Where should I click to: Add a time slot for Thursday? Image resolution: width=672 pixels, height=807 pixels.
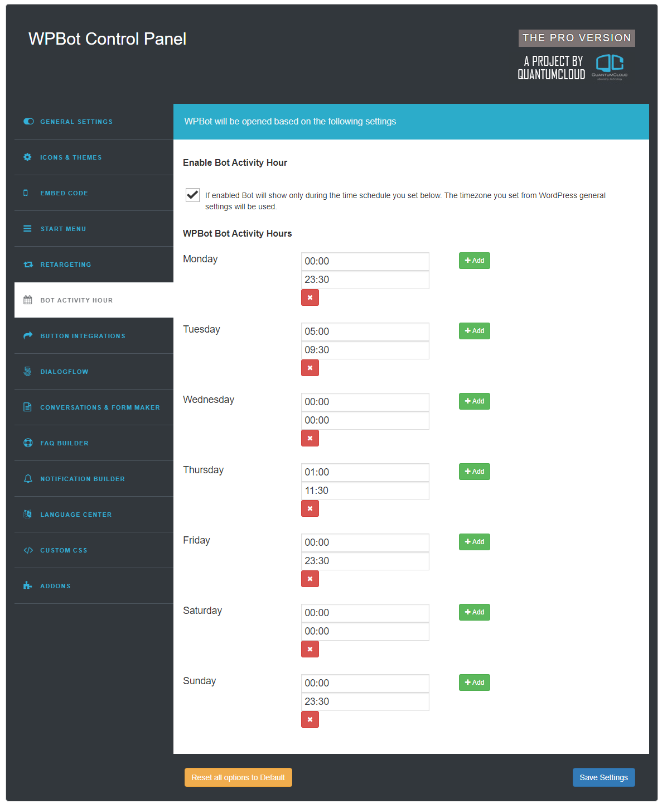click(475, 472)
